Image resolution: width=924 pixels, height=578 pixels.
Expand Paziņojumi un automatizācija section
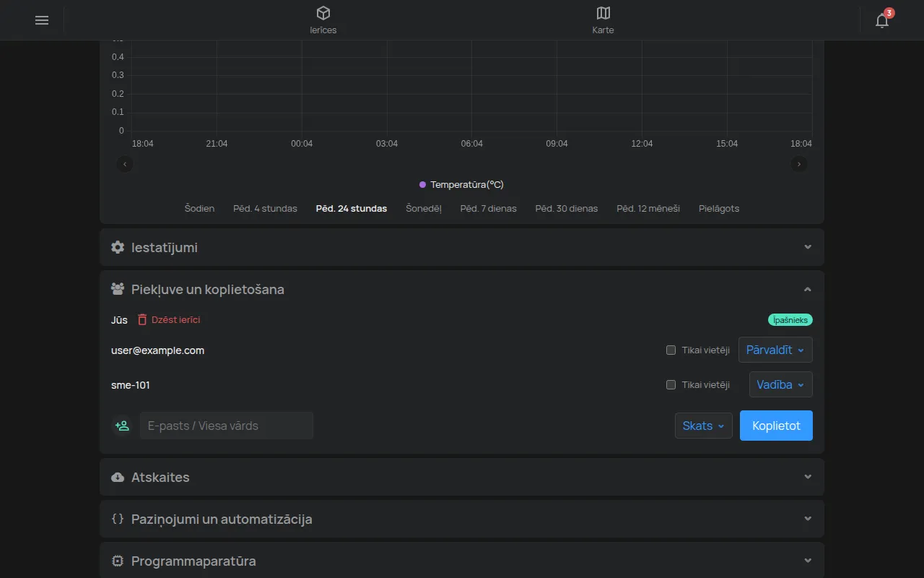pyautogui.click(x=462, y=519)
